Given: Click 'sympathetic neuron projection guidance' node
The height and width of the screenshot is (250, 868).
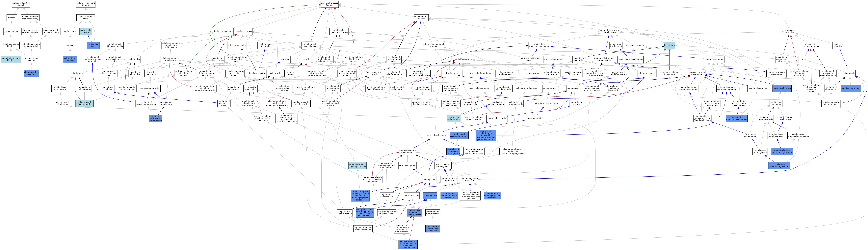Looking at the screenshot, I should coord(492,196).
